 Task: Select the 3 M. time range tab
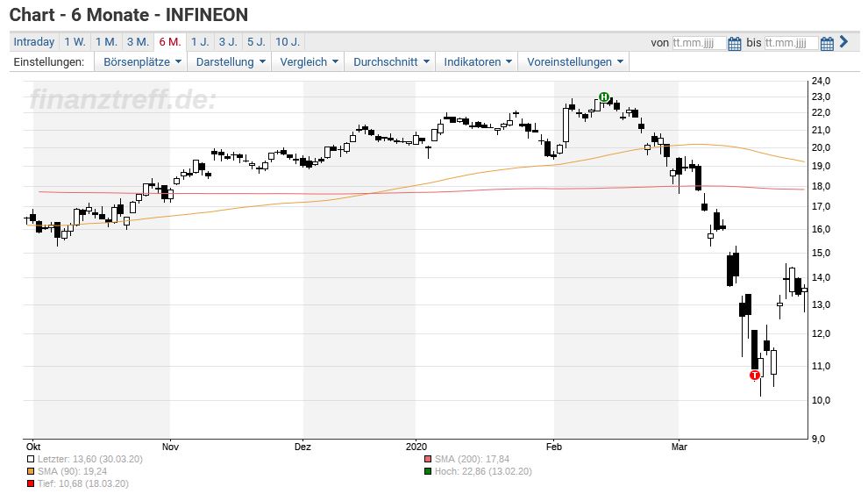tap(138, 41)
